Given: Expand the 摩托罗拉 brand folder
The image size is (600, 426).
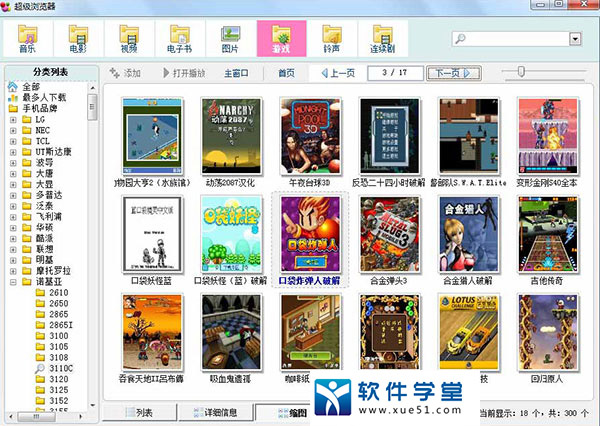Looking at the screenshot, I should pyautogui.click(x=13, y=271).
